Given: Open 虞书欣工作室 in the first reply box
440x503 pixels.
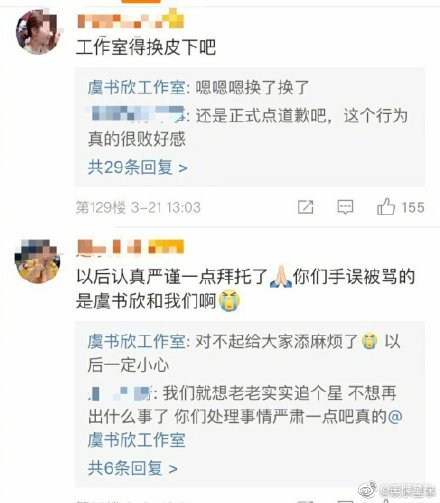Looking at the screenshot, I should (136, 88).
